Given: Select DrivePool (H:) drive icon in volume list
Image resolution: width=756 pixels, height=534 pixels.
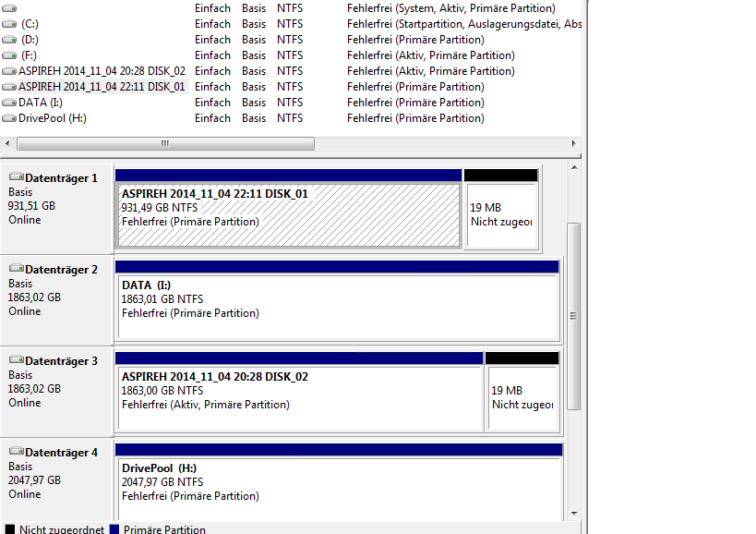Looking at the screenshot, I should coord(9,118).
